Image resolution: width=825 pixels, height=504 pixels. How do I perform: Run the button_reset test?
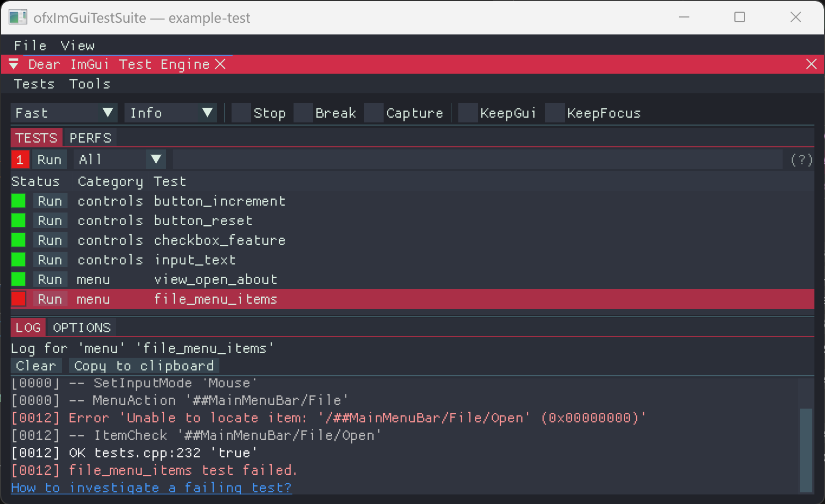(x=50, y=220)
